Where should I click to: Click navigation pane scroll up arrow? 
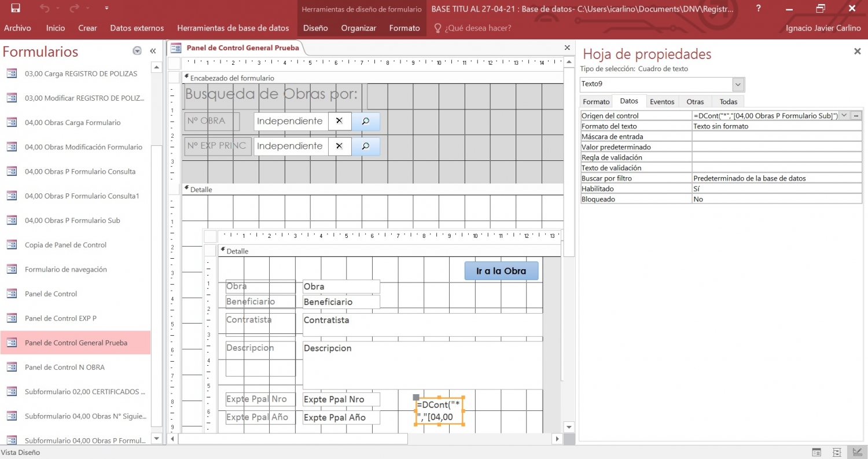156,67
